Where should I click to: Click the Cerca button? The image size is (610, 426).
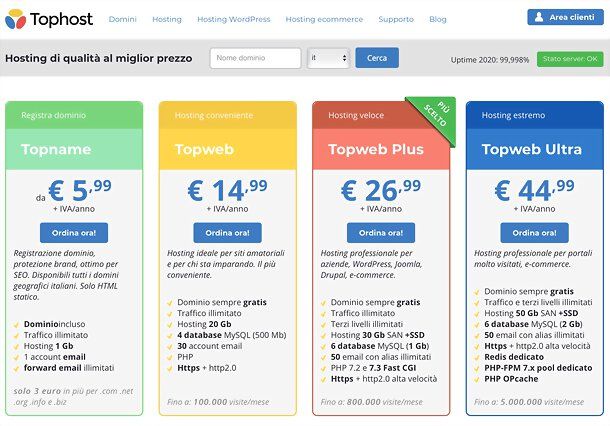(x=377, y=58)
